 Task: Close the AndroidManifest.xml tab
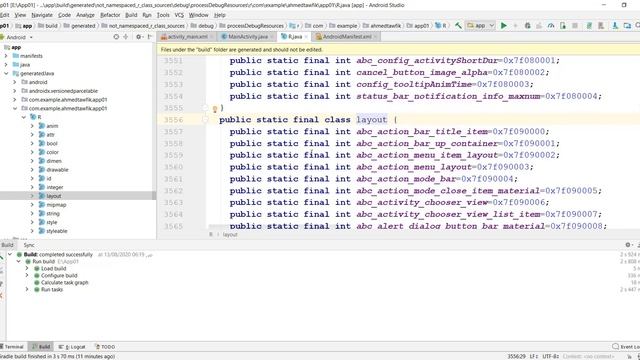376,37
